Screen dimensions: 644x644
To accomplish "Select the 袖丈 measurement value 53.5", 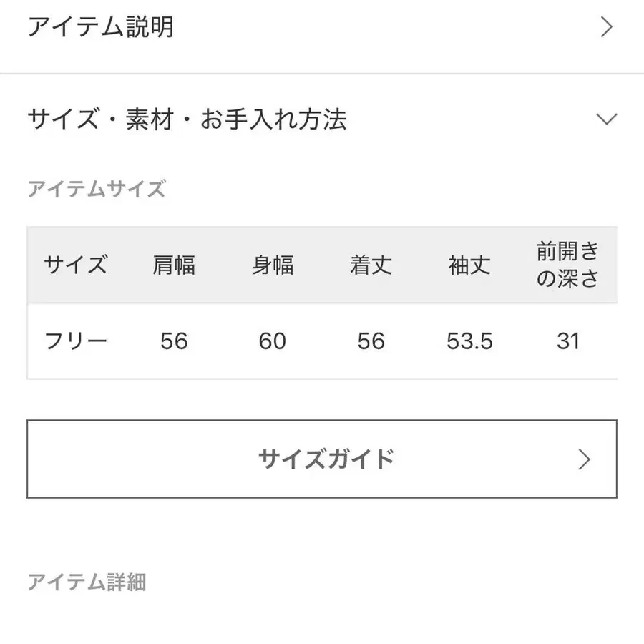I will pyautogui.click(x=469, y=341).
